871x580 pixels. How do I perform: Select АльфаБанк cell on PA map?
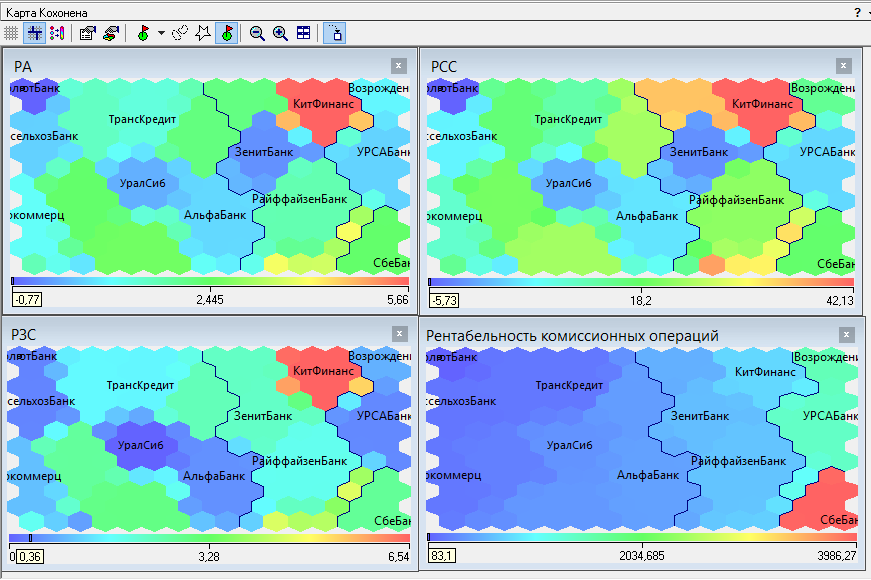[x=215, y=215]
